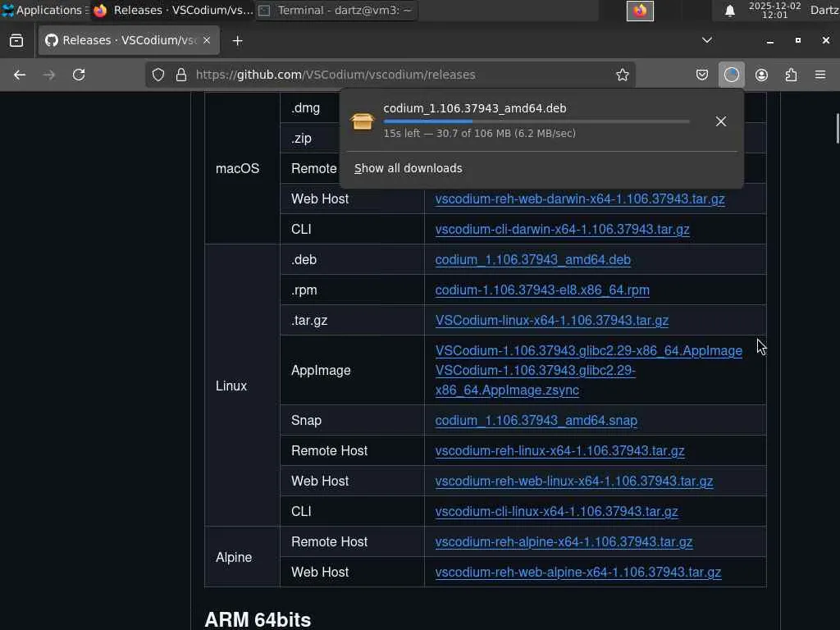Download the VSCodium glibc2.29 AppImage
Screen dimensions: 840x630
pyautogui.click(x=589, y=351)
